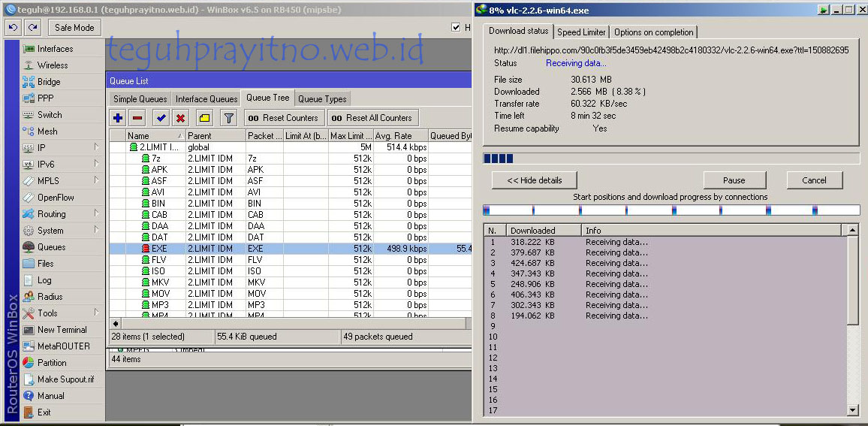Toggle the checkbox beside H in WinBox
This screenshot has width=868, height=426.
pyautogui.click(x=456, y=27)
